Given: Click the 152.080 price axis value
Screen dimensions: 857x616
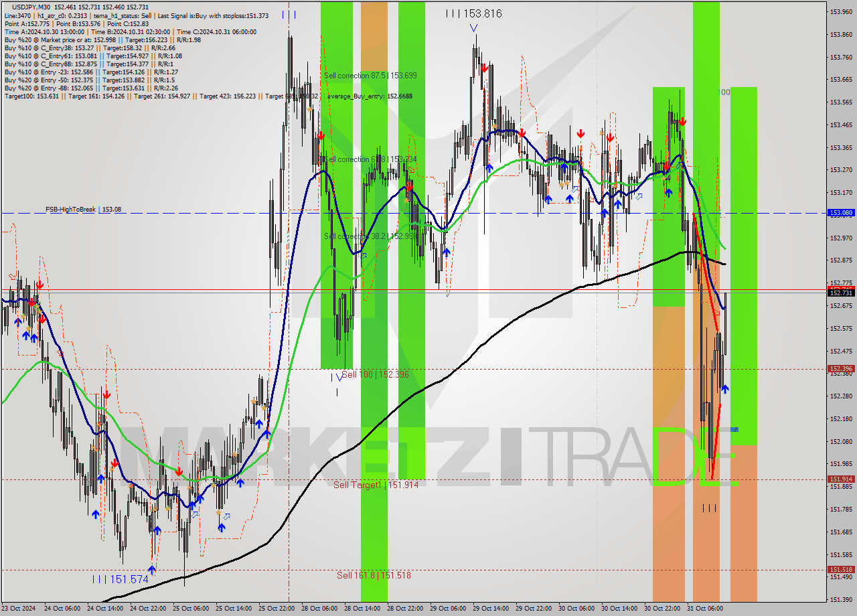Looking at the screenshot, I should tap(841, 442).
